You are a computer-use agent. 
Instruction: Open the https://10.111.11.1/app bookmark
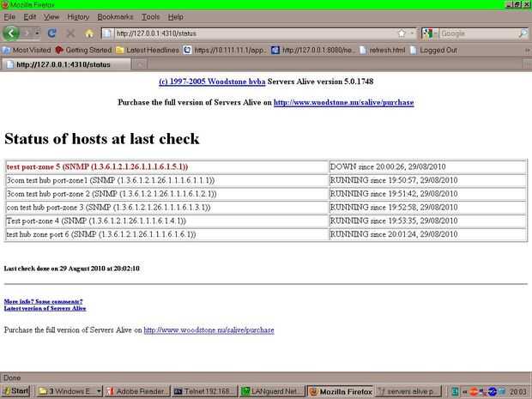(x=225, y=51)
